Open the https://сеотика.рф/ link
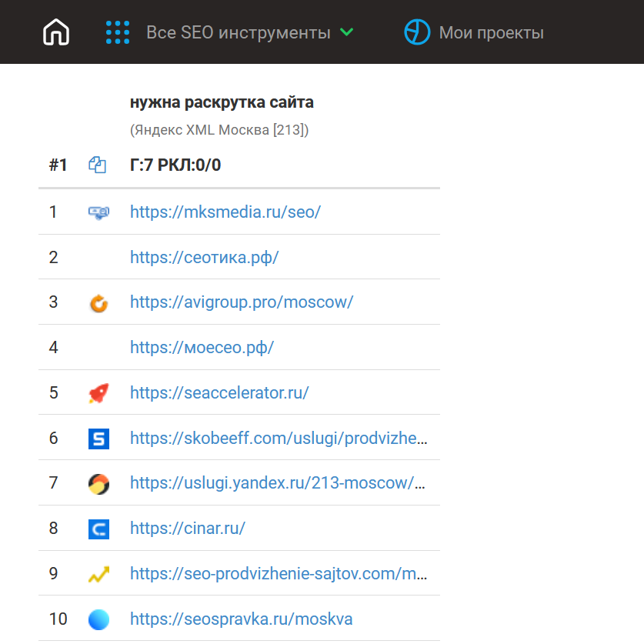Screen dimensions: 644x644 click(204, 257)
